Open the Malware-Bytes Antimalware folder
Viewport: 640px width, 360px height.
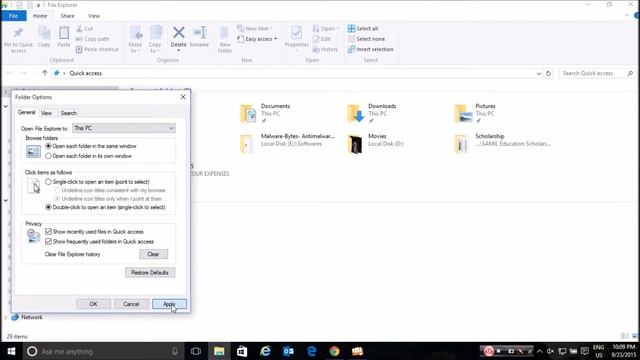pos(287,144)
